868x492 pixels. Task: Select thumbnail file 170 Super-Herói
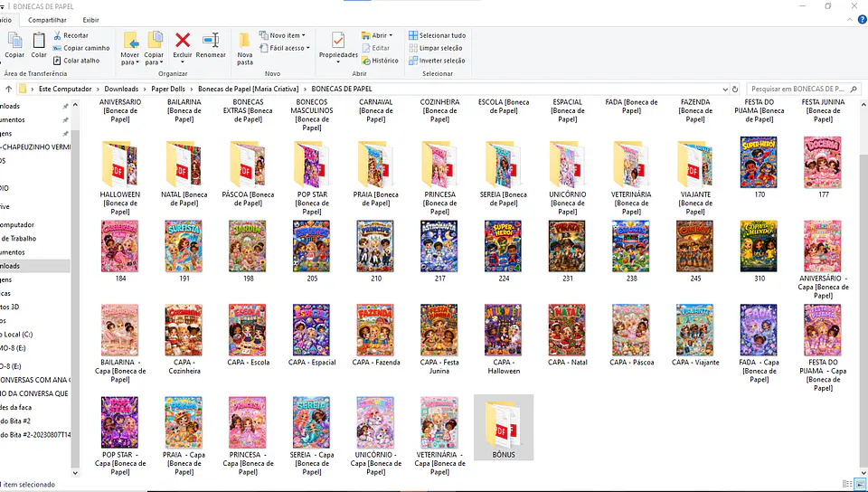pyautogui.click(x=759, y=167)
